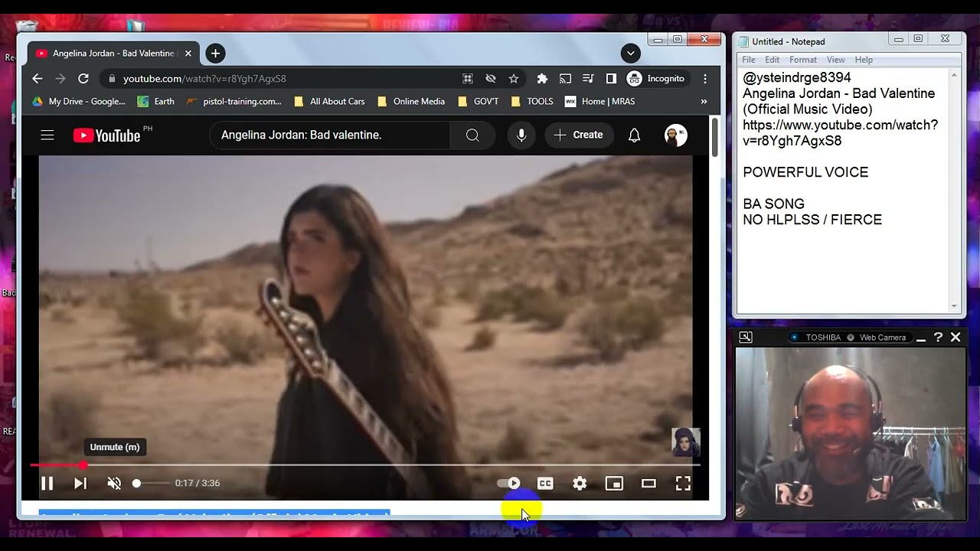Viewport: 980px width, 551px height.
Task: Open a new browser tab
Action: 215,53
